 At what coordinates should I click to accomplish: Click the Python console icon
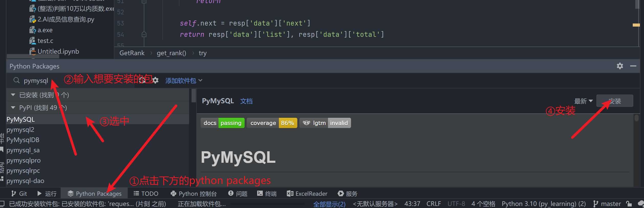(173, 193)
